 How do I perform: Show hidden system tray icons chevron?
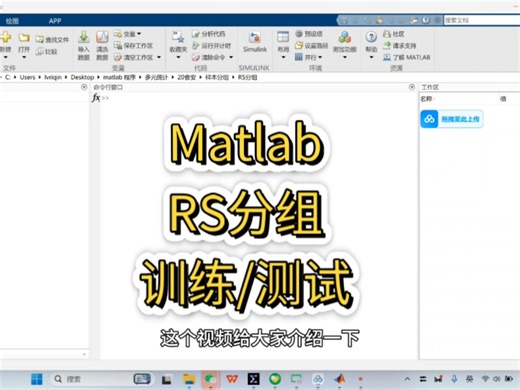(407, 379)
